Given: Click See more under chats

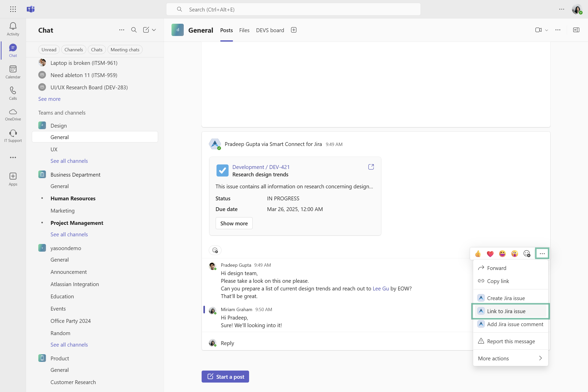Looking at the screenshot, I should 49,99.
